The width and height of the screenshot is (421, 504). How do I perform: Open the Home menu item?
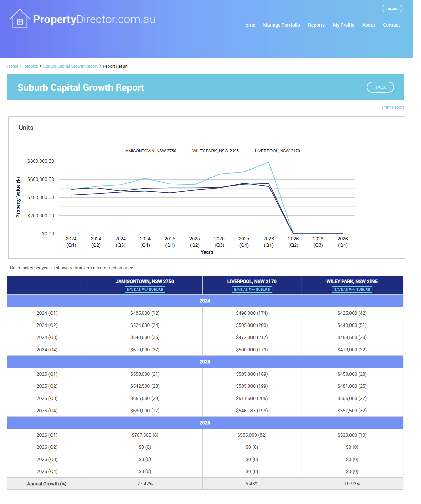[x=248, y=25]
